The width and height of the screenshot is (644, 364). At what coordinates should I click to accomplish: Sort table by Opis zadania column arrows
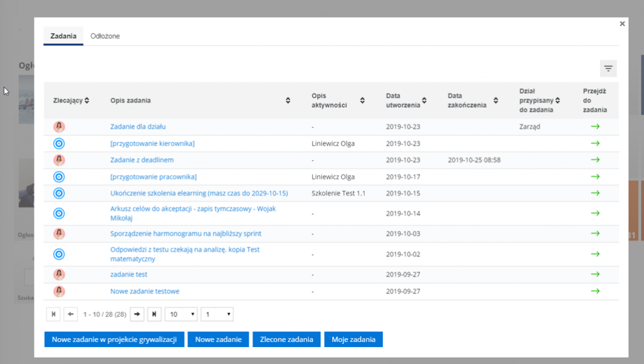pyautogui.click(x=288, y=100)
